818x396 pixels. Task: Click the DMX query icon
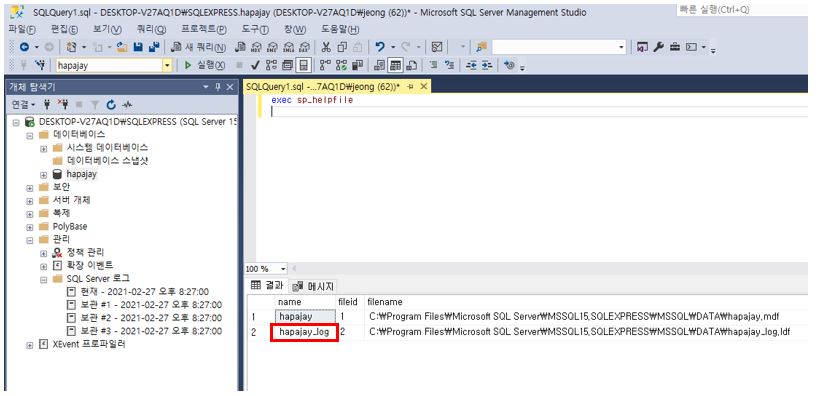(x=272, y=47)
